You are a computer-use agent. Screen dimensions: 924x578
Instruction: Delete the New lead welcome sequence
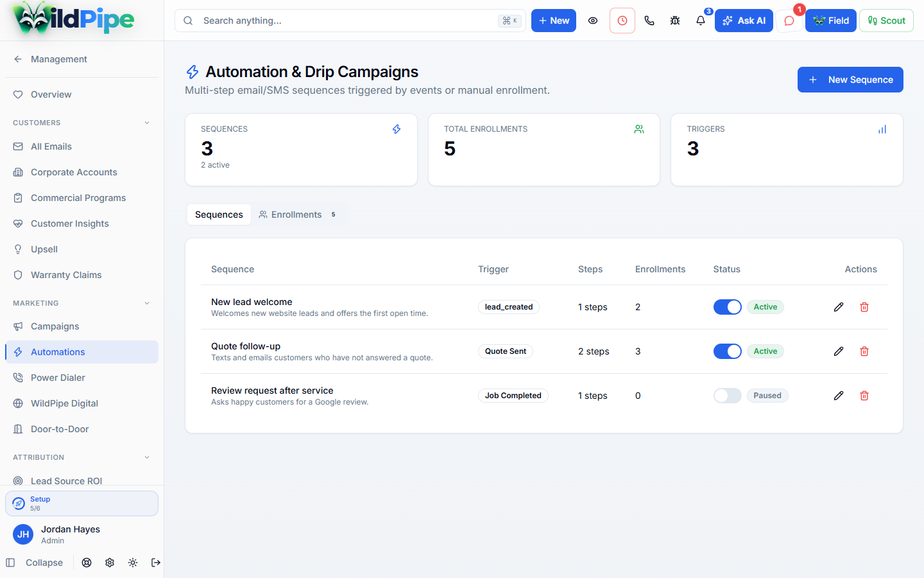click(x=864, y=307)
